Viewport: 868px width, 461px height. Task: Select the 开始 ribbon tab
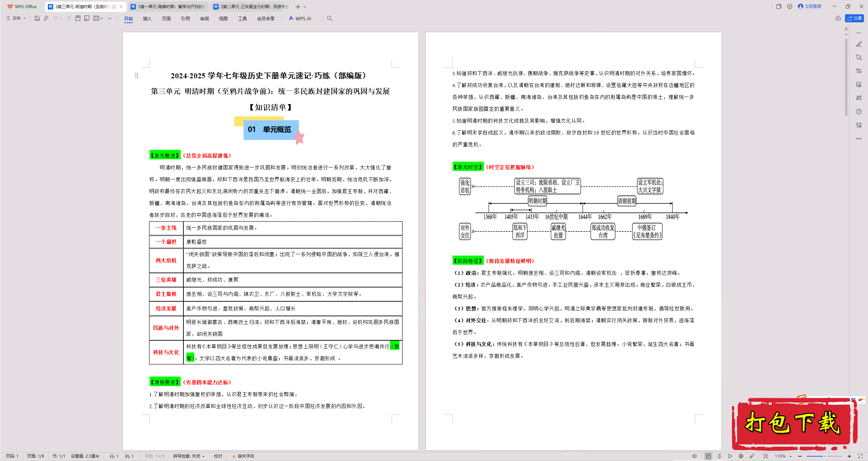tap(129, 19)
